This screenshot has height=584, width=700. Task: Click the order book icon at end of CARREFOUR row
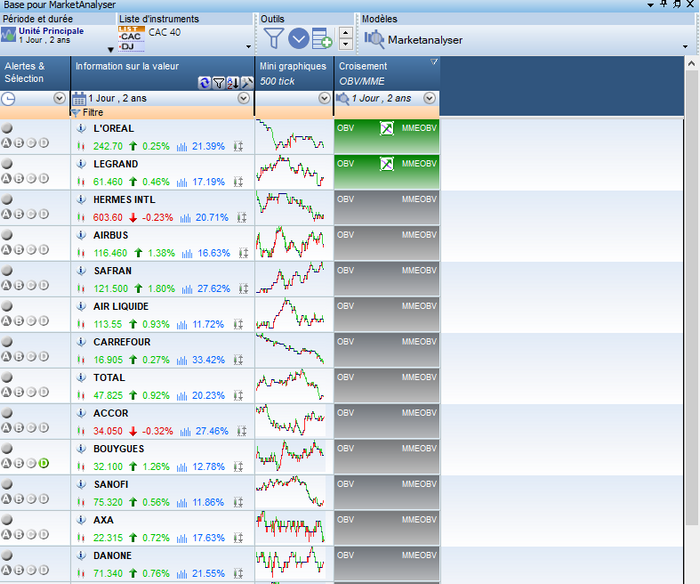(238, 360)
